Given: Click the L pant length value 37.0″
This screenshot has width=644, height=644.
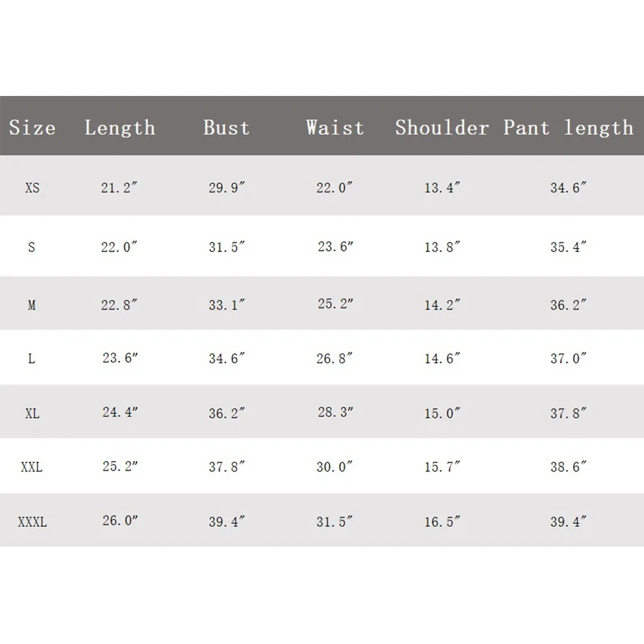Looking at the screenshot, I should click(569, 358).
